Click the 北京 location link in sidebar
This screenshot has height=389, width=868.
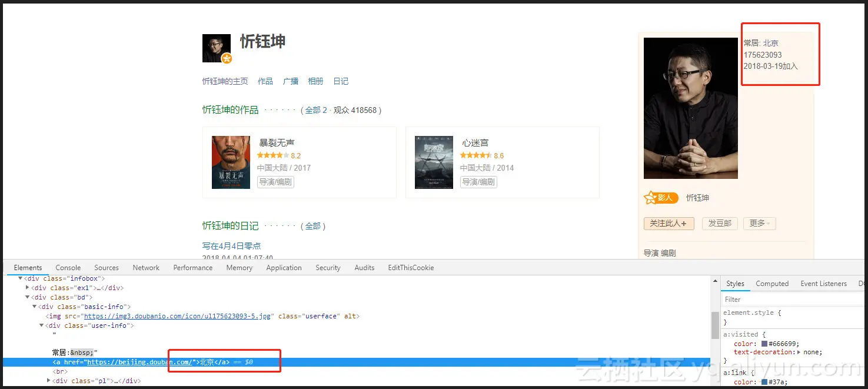pyautogui.click(x=771, y=43)
